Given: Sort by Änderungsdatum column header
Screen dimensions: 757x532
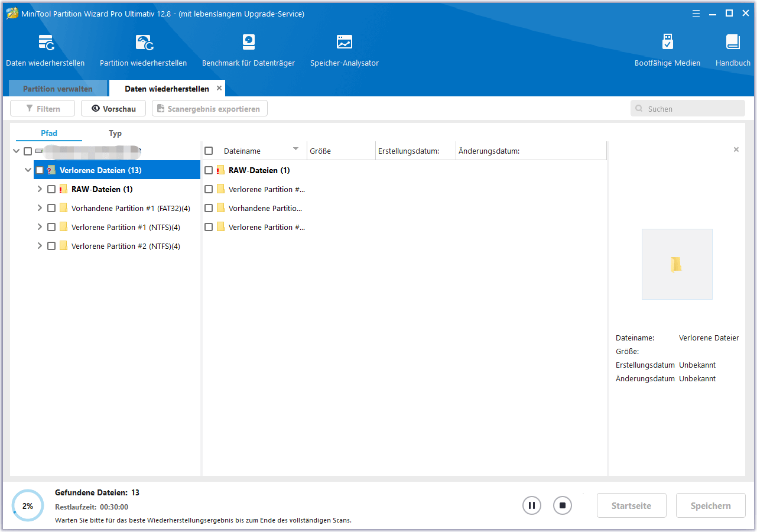Looking at the screenshot, I should [531, 151].
